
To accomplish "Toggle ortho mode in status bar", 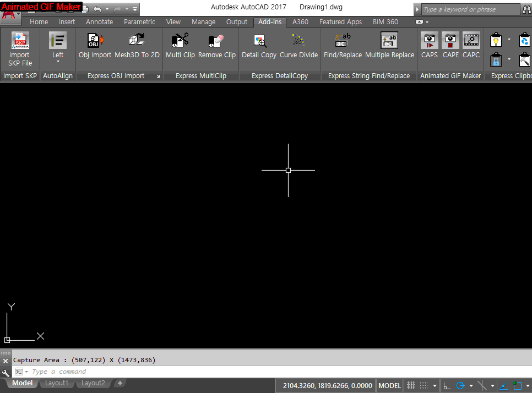I will [x=447, y=386].
